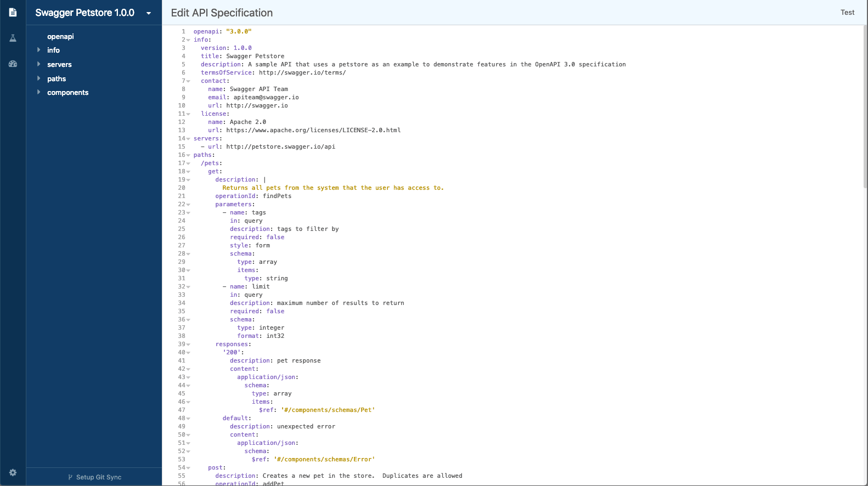868x486 pixels.
Task: Click 'unexpected error' description text
Action: pyautogui.click(x=306, y=426)
